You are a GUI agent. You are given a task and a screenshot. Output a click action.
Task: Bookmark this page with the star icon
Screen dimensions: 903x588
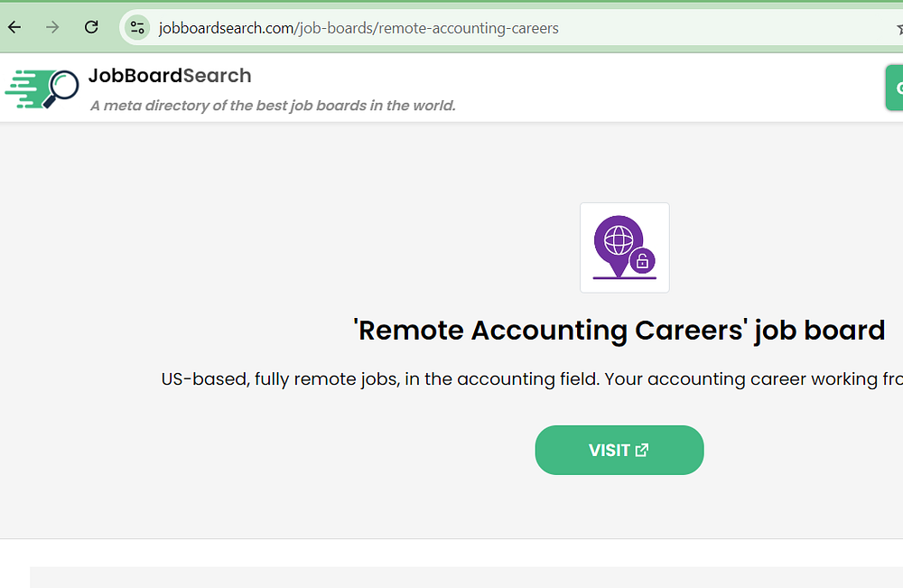pyautogui.click(x=898, y=28)
